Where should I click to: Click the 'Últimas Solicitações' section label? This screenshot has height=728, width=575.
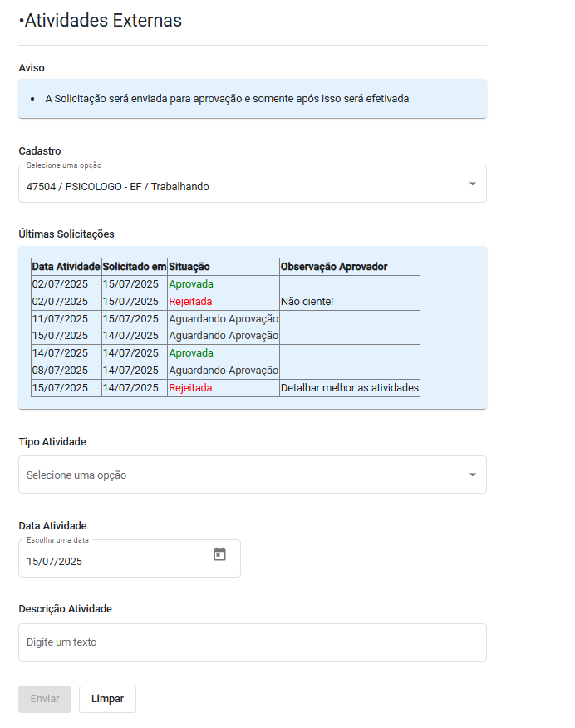point(66,234)
